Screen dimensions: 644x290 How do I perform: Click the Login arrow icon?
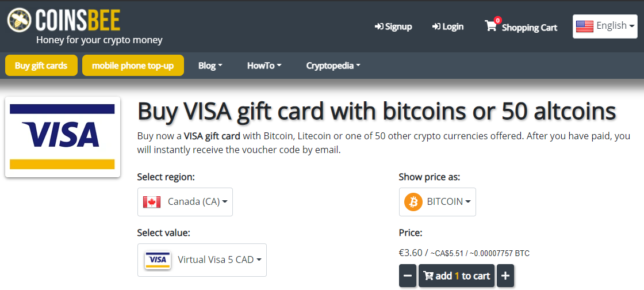tap(436, 26)
